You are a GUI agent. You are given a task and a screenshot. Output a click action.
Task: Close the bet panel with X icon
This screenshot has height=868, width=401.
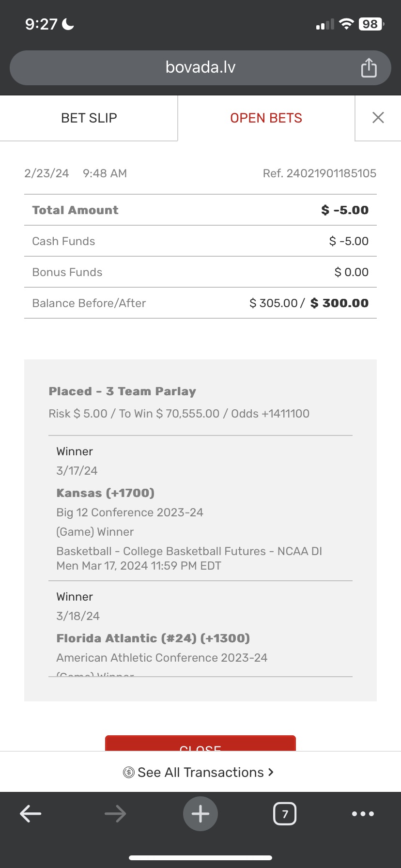(x=378, y=118)
